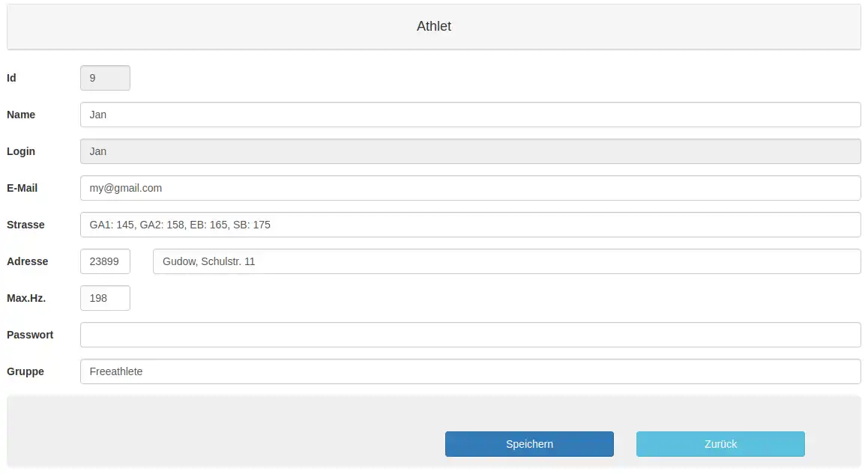Click the Adresse label

pyautogui.click(x=27, y=261)
